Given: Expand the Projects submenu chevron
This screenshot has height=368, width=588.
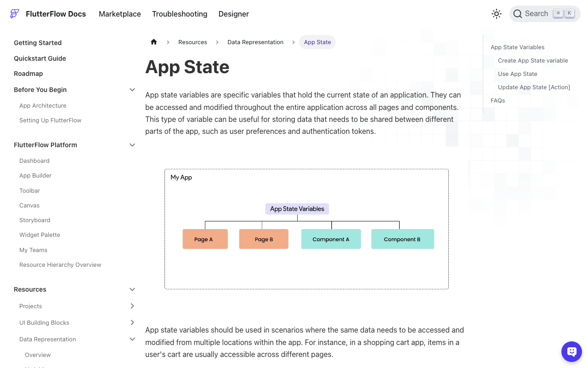Looking at the screenshot, I should pos(132,306).
